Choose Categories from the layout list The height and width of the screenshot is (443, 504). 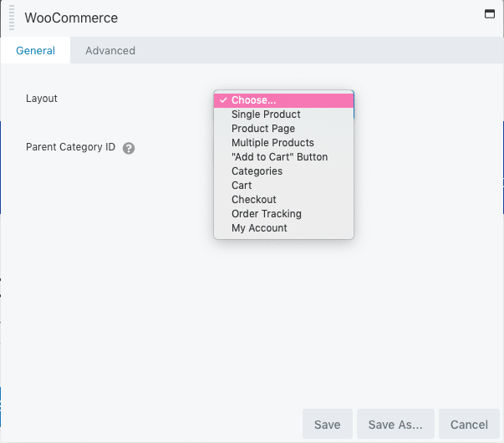pyautogui.click(x=283, y=171)
